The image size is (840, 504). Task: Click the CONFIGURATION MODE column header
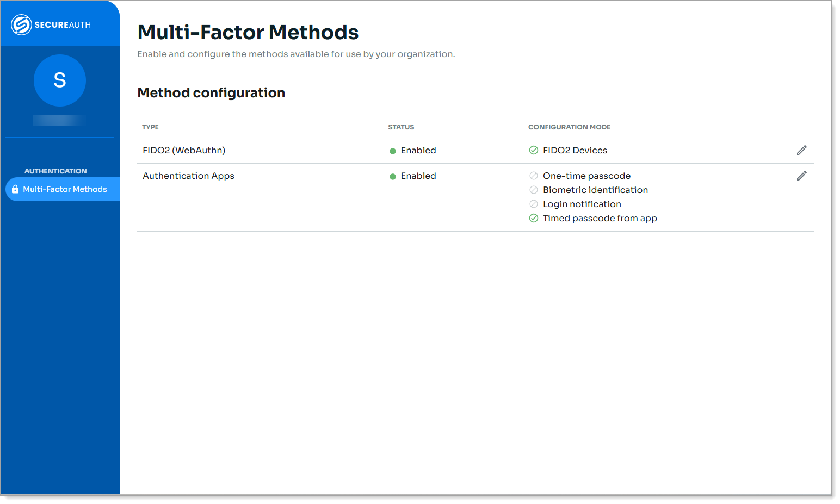[x=569, y=127]
